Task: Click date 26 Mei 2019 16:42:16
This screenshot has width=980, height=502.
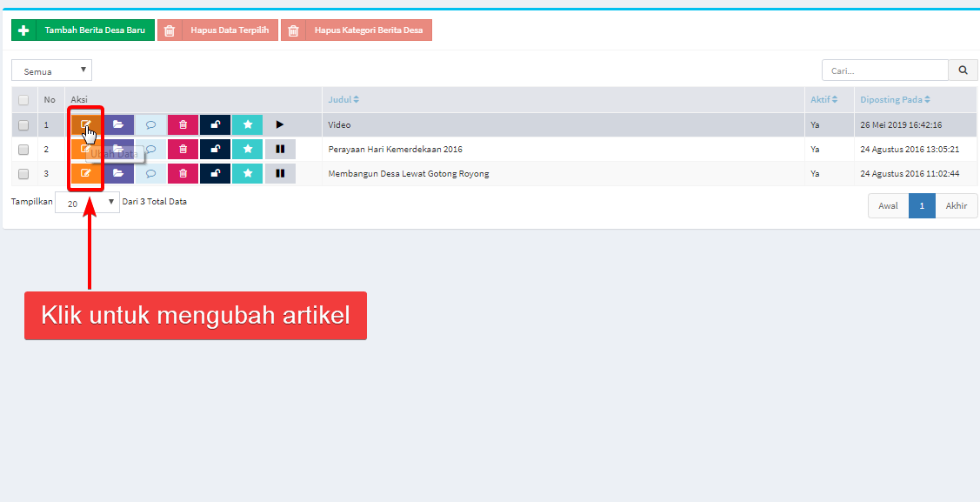Action: (x=901, y=125)
